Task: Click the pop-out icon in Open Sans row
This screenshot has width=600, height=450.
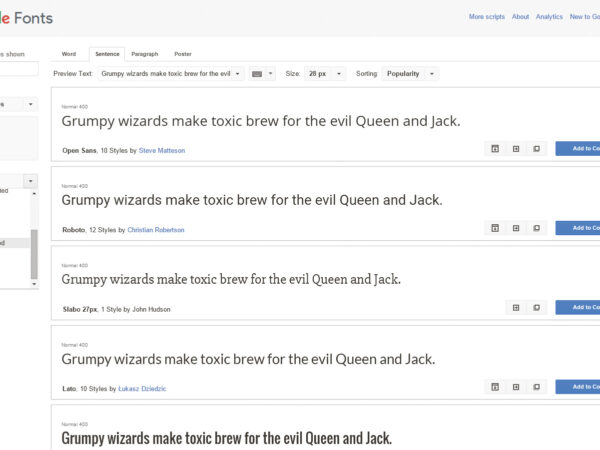Action: coord(536,148)
